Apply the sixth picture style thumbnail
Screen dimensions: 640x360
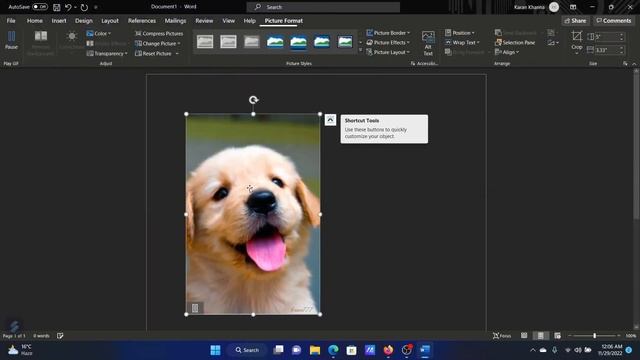coord(322,42)
